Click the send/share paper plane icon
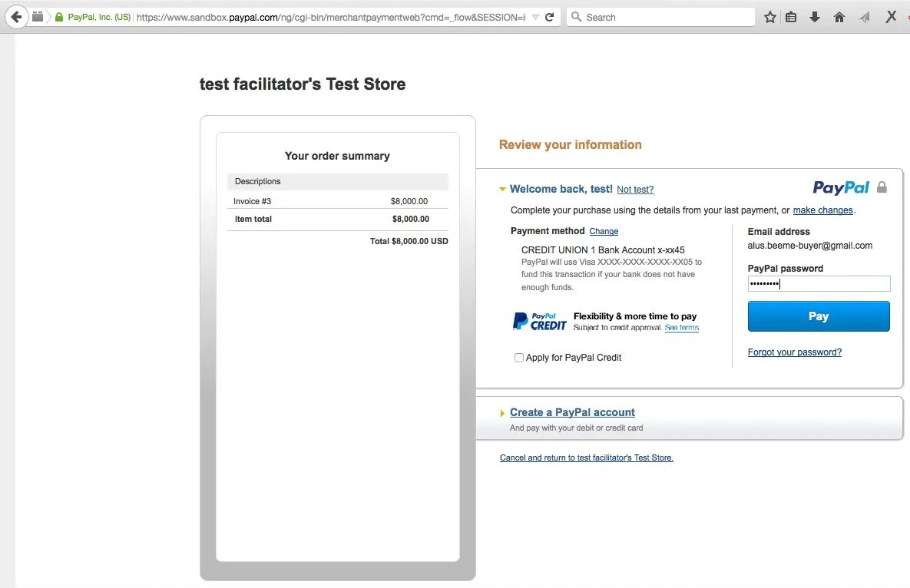The height and width of the screenshot is (588, 910). click(x=865, y=17)
